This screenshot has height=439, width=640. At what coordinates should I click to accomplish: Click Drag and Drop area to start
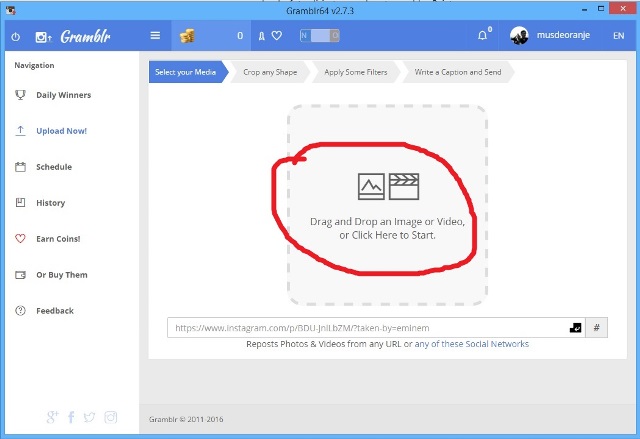(387, 205)
